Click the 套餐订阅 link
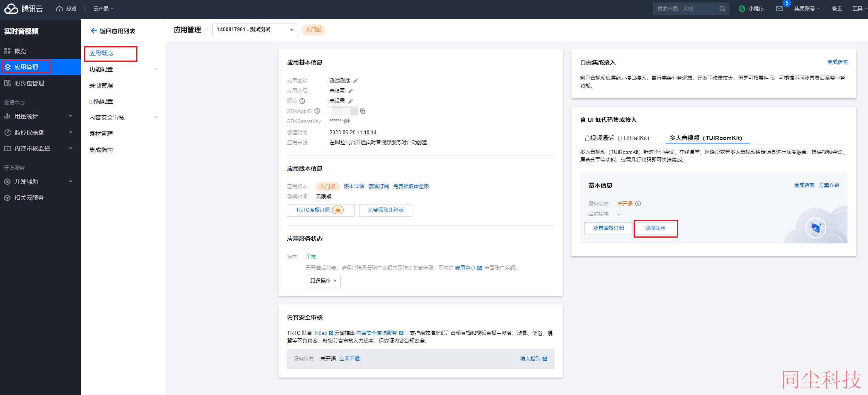Image resolution: width=868 pixels, height=395 pixels. 379,186
